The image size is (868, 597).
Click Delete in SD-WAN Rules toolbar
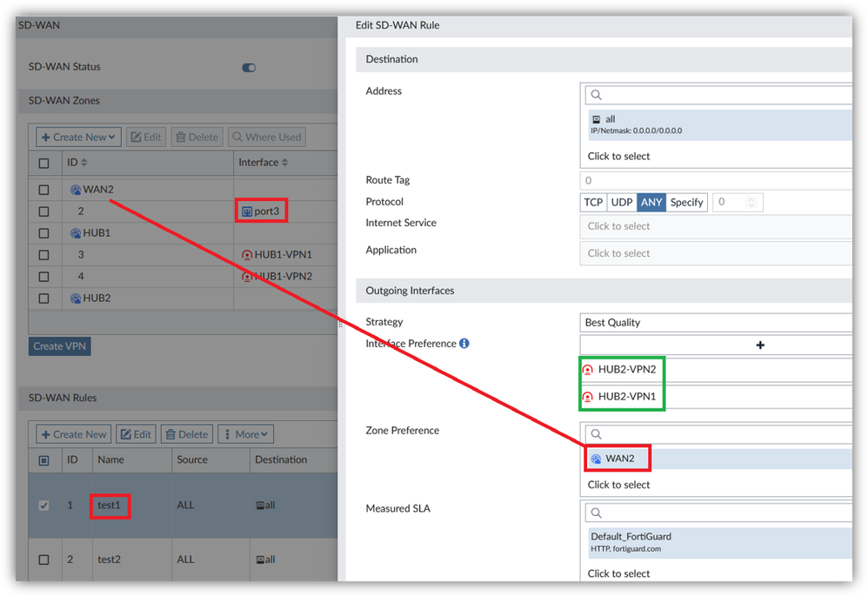(x=187, y=434)
